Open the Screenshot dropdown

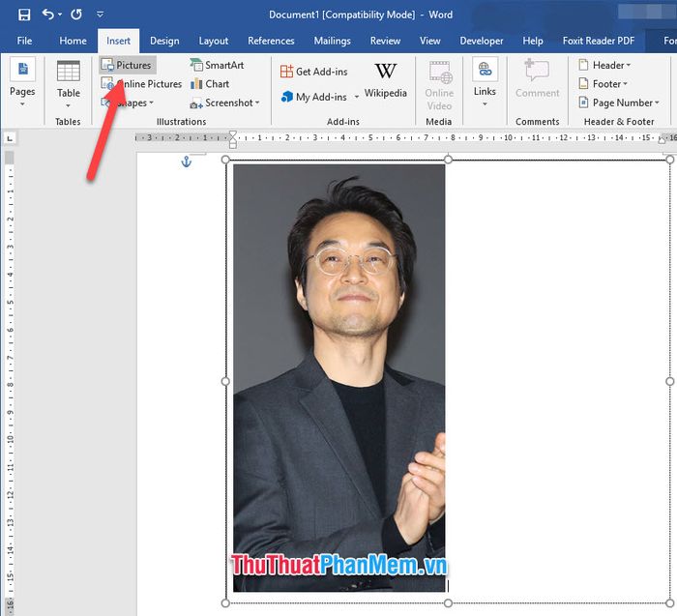224,103
